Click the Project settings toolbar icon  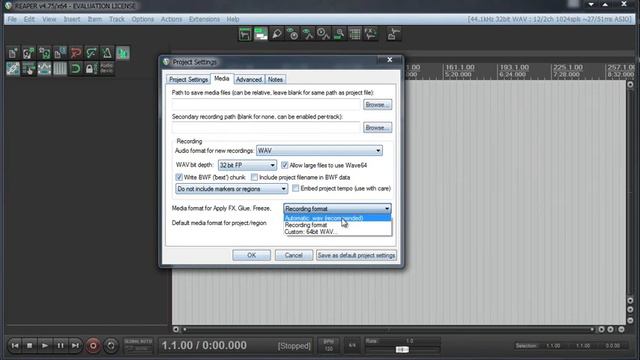60,53
